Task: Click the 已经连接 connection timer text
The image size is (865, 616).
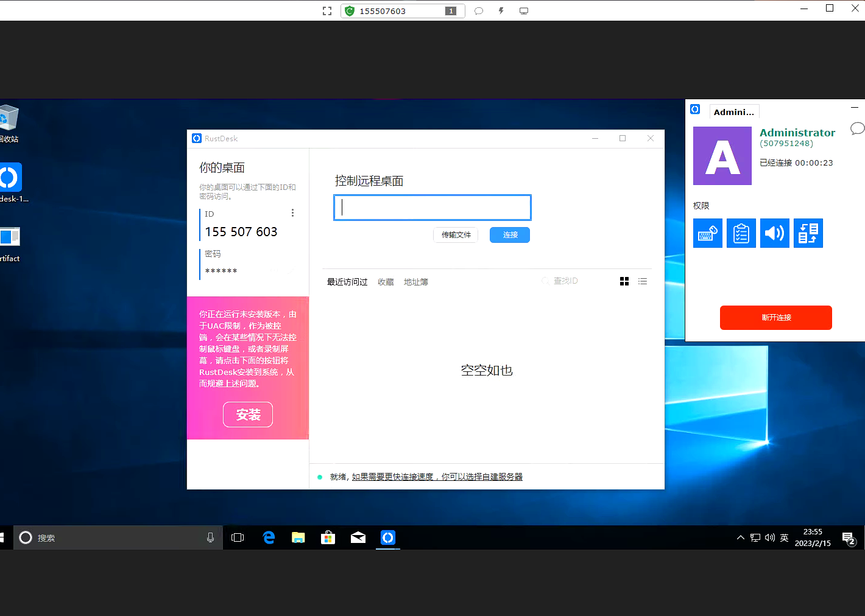Action: (x=796, y=163)
